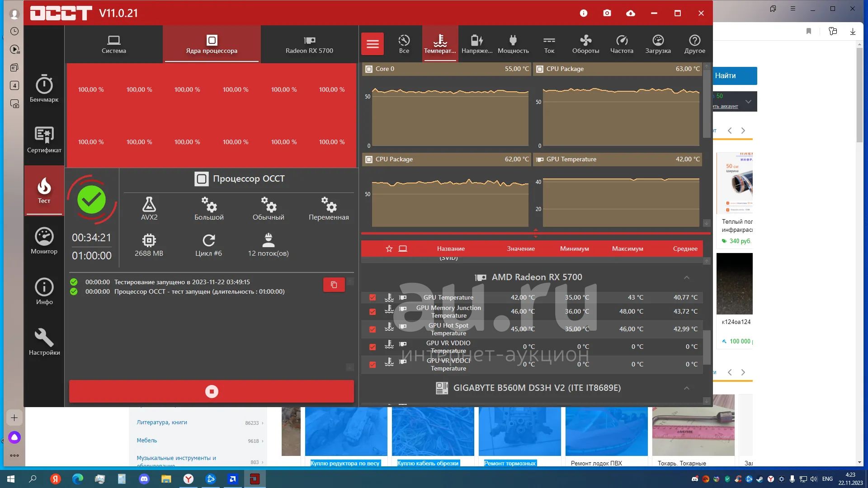The width and height of the screenshot is (868, 488).
Task: Open Yandex Browser from the taskbar
Action: click(x=189, y=479)
